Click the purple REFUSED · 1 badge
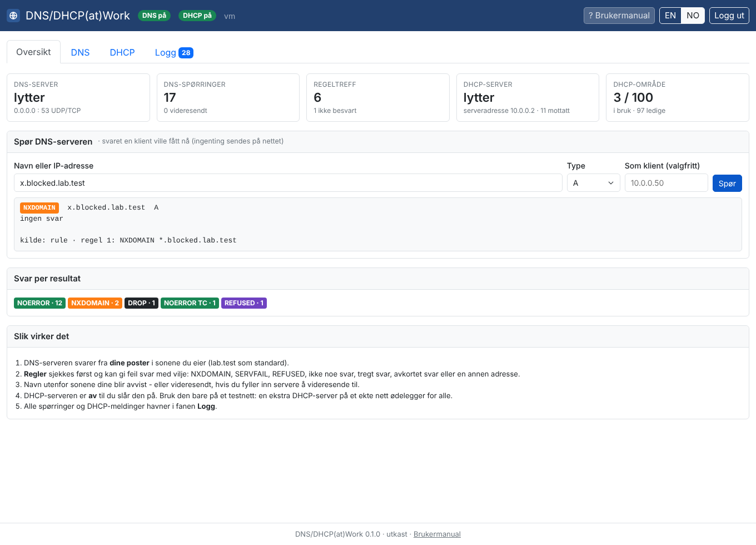756x545 pixels. (244, 303)
